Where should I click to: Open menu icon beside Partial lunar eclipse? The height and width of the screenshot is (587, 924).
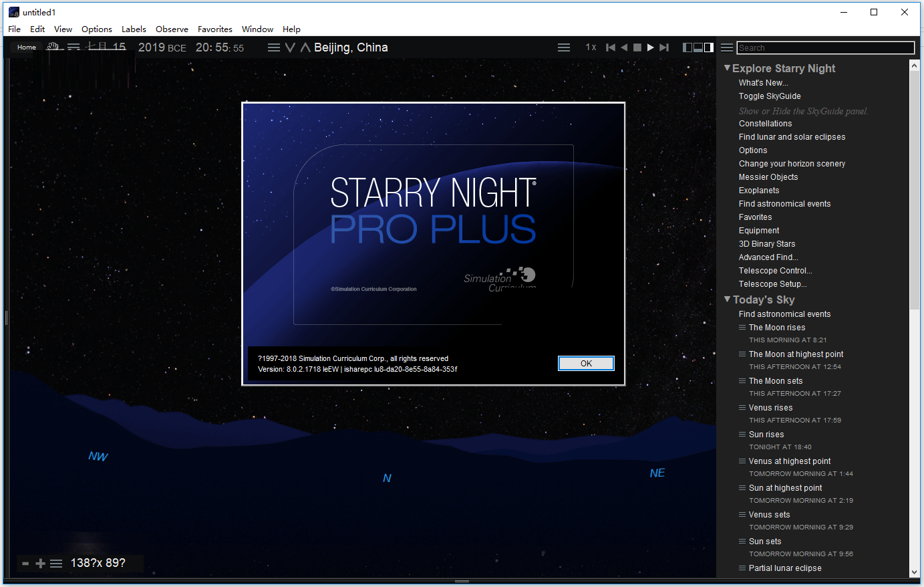pos(742,568)
